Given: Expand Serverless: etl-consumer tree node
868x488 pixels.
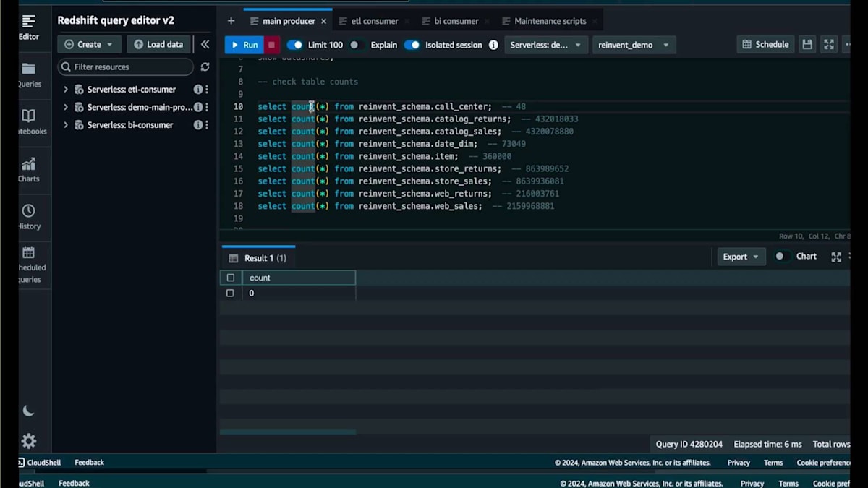Looking at the screenshot, I should click(65, 90).
